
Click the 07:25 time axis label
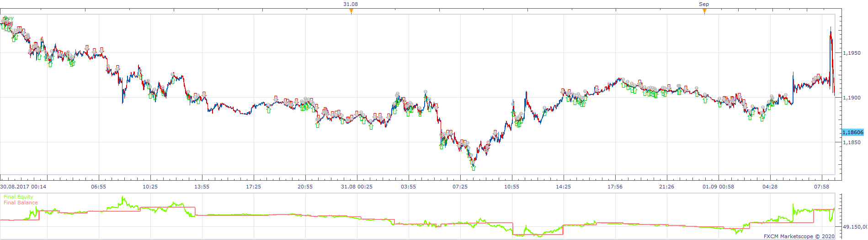pyautogui.click(x=460, y=187)
